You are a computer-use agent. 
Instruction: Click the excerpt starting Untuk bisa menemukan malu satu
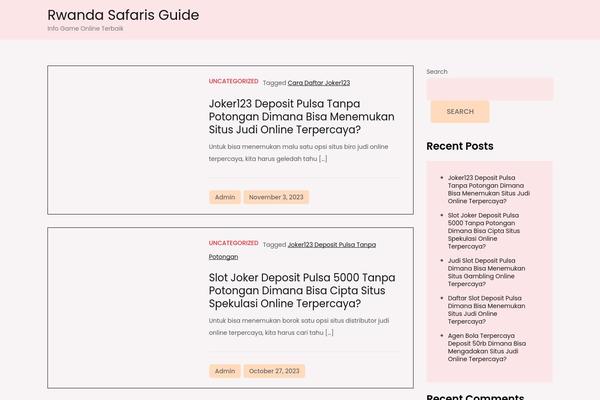click(298, 152)
